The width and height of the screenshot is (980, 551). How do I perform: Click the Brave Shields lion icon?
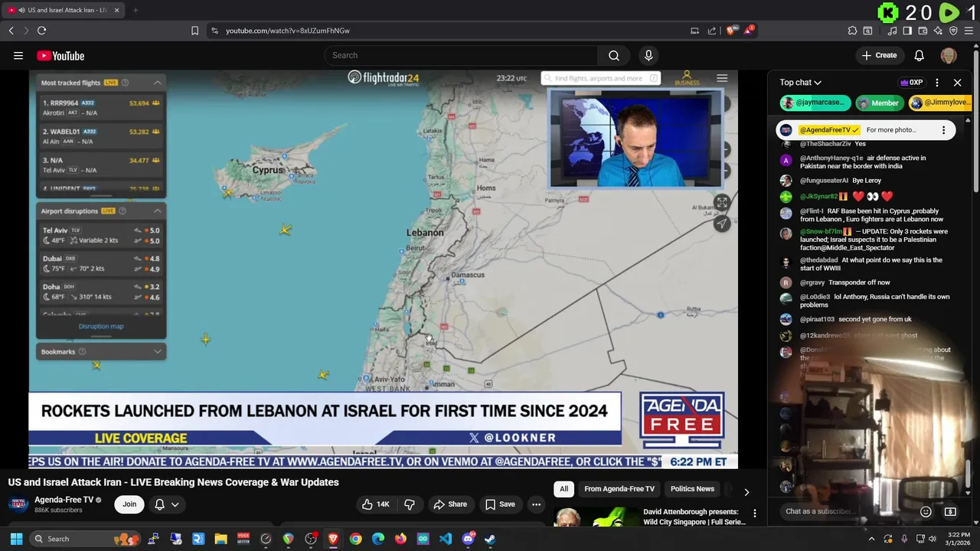tap(731, 31)
